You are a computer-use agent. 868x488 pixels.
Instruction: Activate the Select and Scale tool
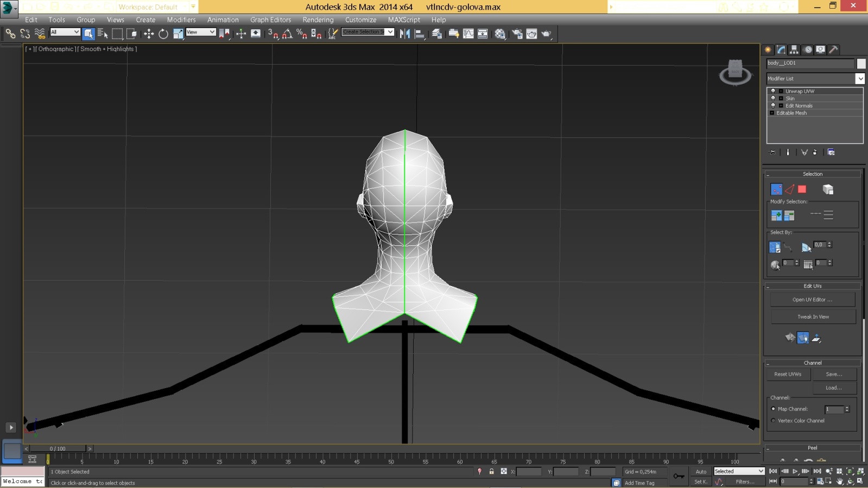tap(178, 34)
